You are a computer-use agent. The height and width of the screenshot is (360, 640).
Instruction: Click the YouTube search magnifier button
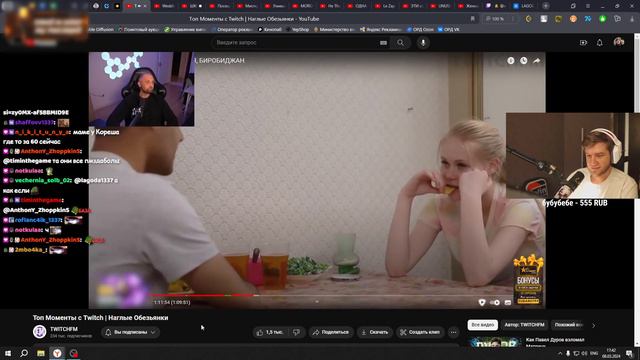400,42
